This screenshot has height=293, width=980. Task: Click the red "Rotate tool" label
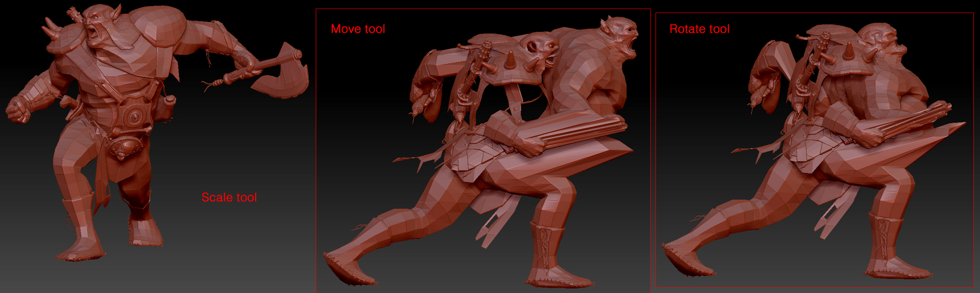(x=699, y=29)
